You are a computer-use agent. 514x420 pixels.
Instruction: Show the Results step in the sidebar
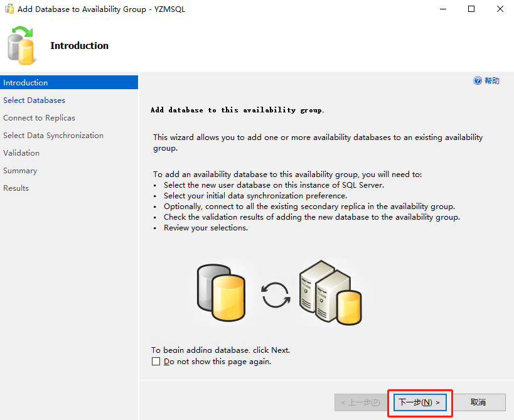coord(16,188)
